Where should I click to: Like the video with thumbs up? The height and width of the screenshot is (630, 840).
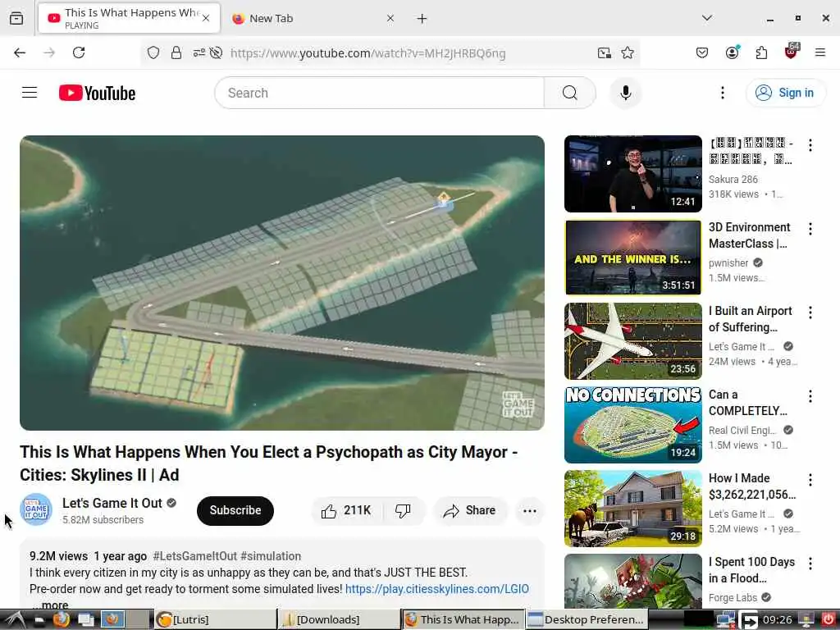(346, 510)
